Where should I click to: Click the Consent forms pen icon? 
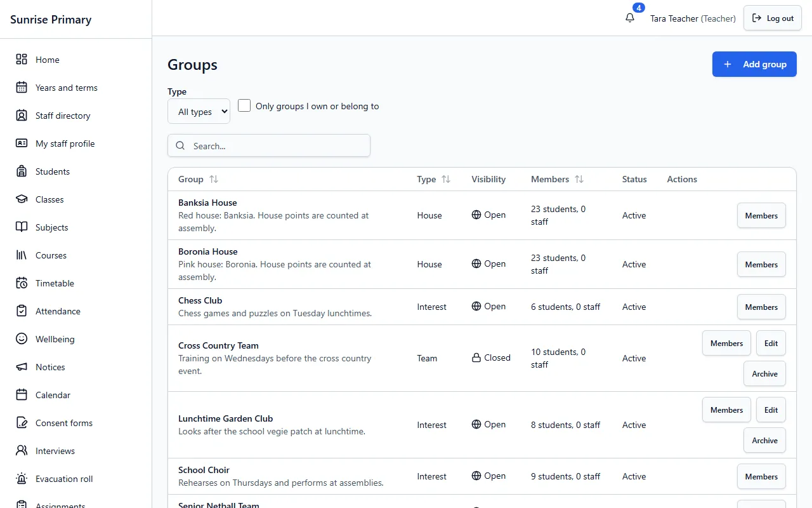(x=22, y=423)
